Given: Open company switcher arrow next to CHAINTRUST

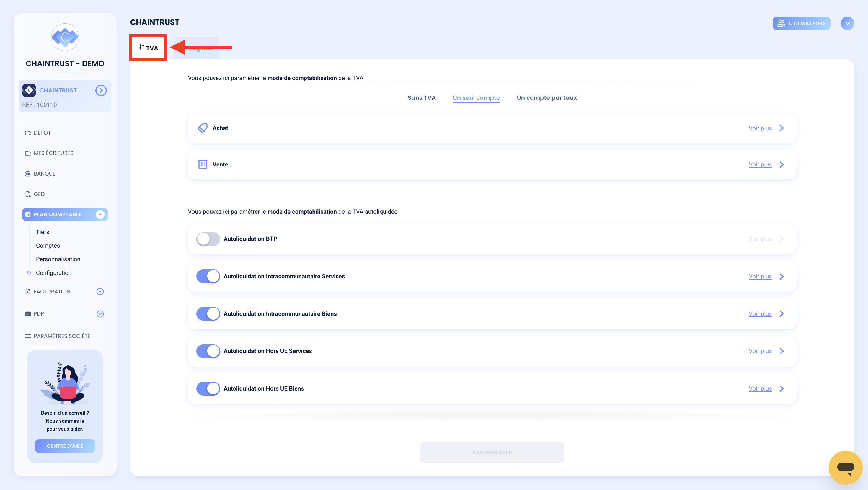Looking at the screenshot, I should point(101,90).
